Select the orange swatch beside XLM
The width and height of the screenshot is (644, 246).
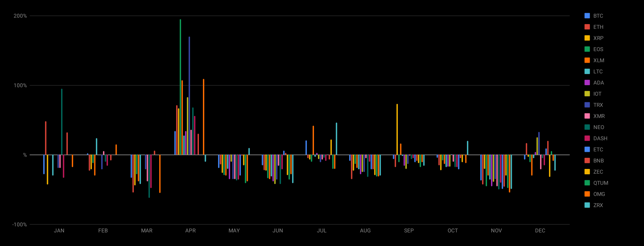coord(587,60)
